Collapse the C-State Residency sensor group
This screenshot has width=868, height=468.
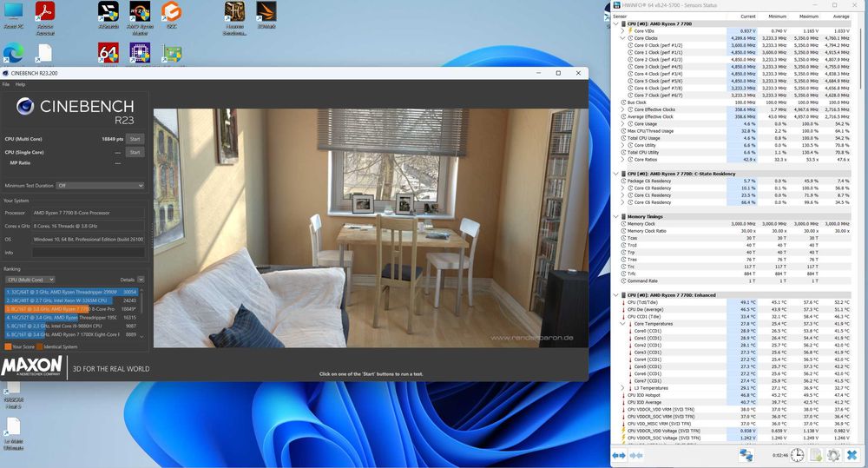point(616,174)
